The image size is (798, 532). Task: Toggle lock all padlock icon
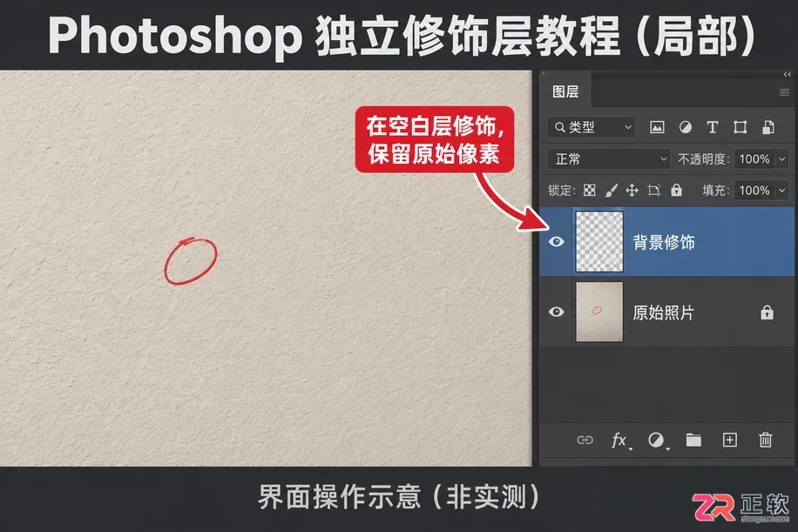(x=676, y=190)
